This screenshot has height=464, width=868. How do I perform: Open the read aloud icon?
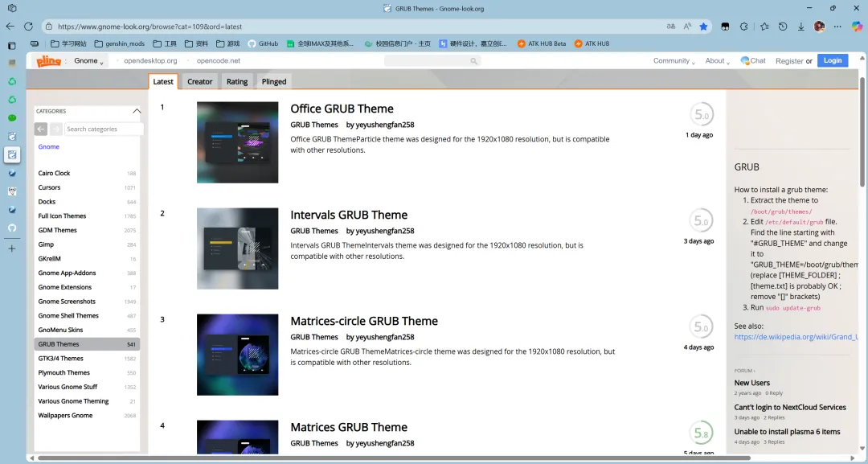pyautogui.click(x=687, y=26)
